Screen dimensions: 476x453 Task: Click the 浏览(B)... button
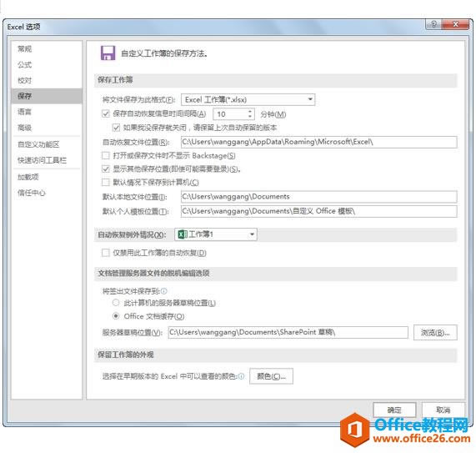tap(435, 332)
